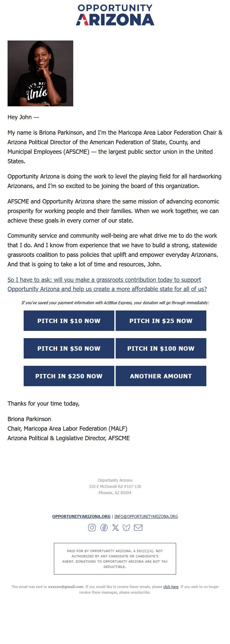This screenshot has width=230, height=644.
Task: Click the 'click here' fewer emails link
Action: click(171, 587)
